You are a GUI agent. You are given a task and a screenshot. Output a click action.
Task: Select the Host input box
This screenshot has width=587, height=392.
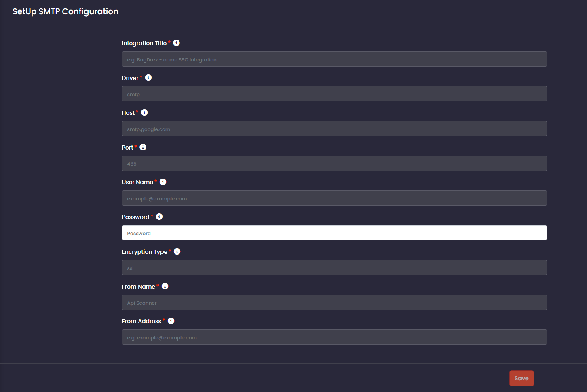[x=334, y=129]
